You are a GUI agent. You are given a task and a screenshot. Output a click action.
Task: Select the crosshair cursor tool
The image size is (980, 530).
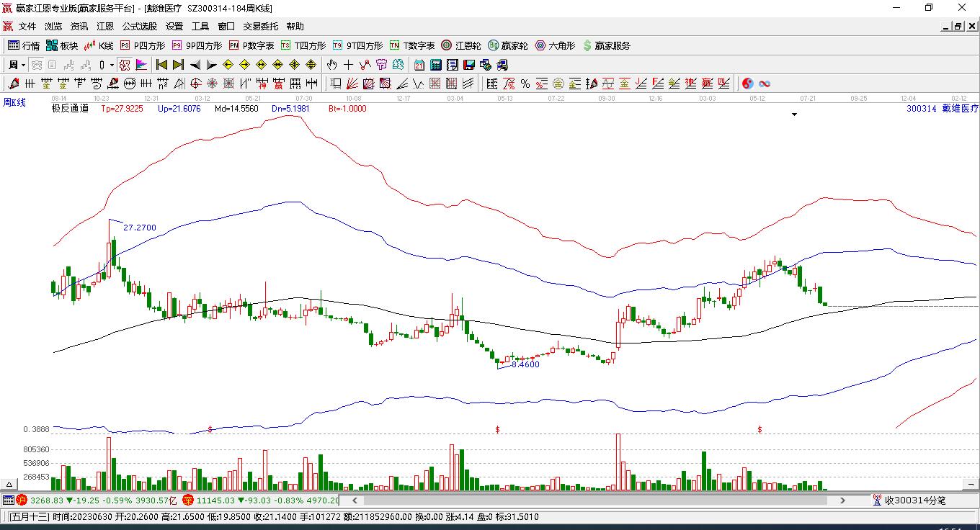(x=349, y=65)
